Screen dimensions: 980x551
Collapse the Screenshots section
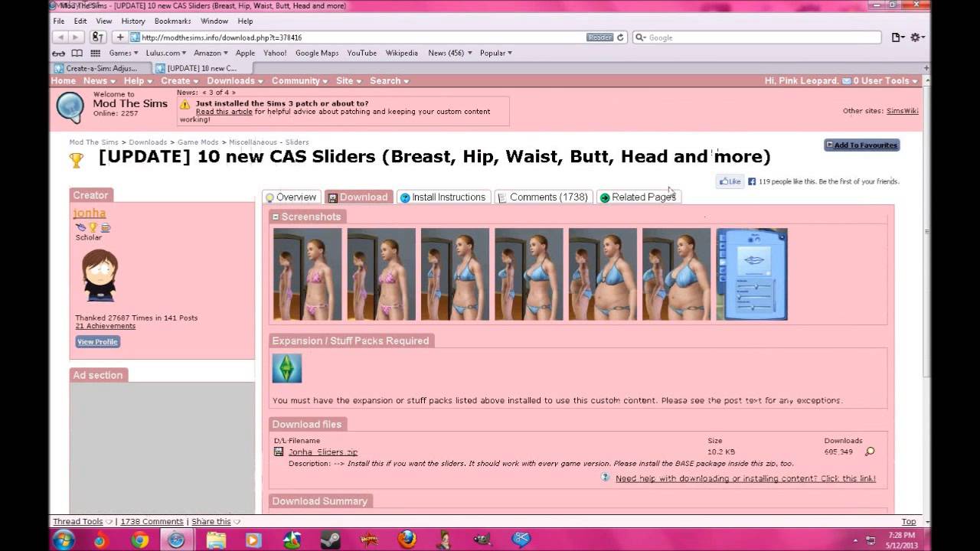pos(276,217)
